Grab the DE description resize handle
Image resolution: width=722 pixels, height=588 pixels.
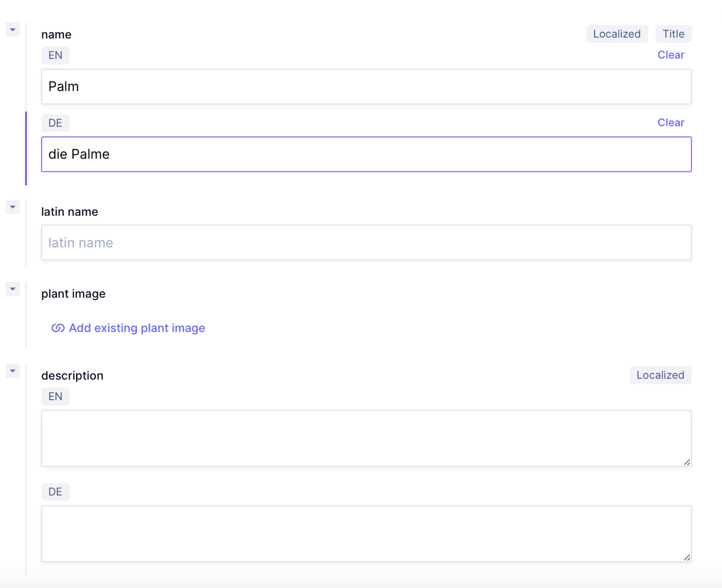(x=687, y=557)
